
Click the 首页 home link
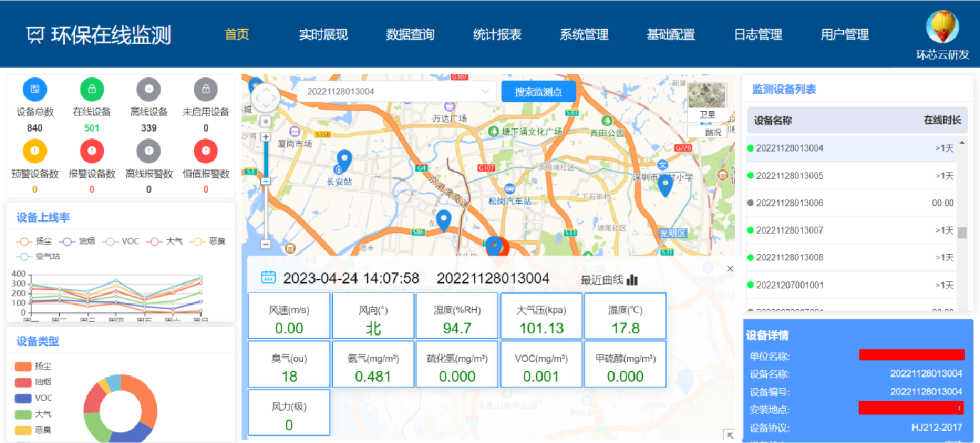pyautogui.click(x=236, y=33)
